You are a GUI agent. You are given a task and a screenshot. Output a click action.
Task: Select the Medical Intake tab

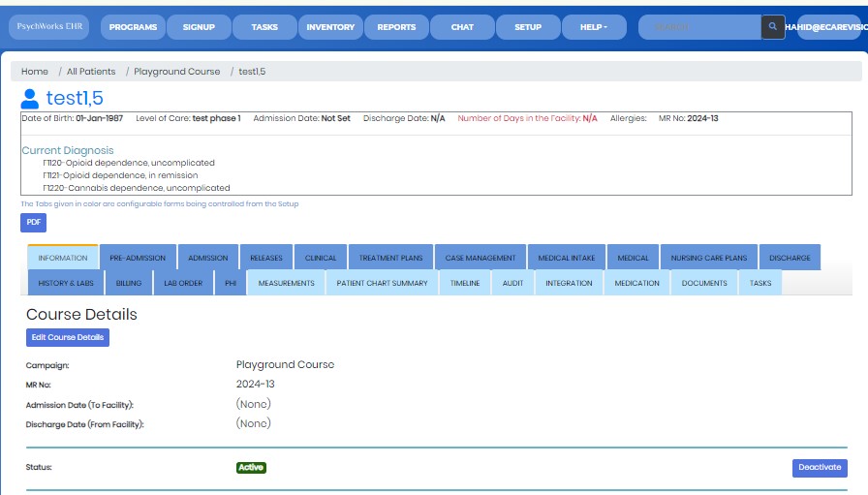[567, 258]
